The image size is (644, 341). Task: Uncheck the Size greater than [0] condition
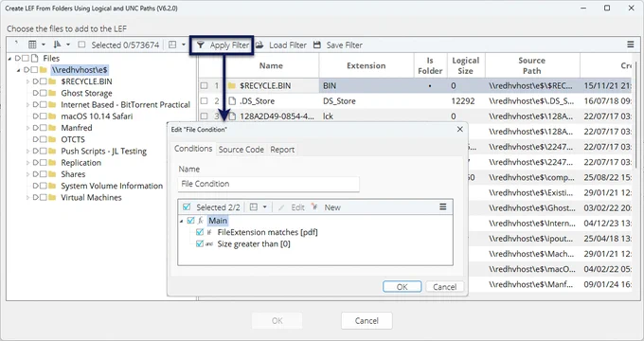tap(200, 243)
